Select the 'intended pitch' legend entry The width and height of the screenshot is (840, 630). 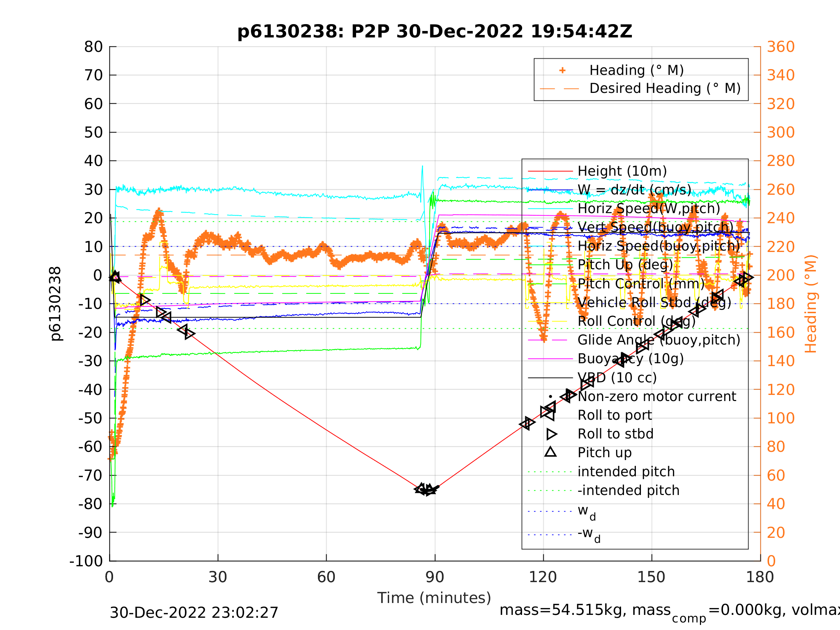click(626, 472)
